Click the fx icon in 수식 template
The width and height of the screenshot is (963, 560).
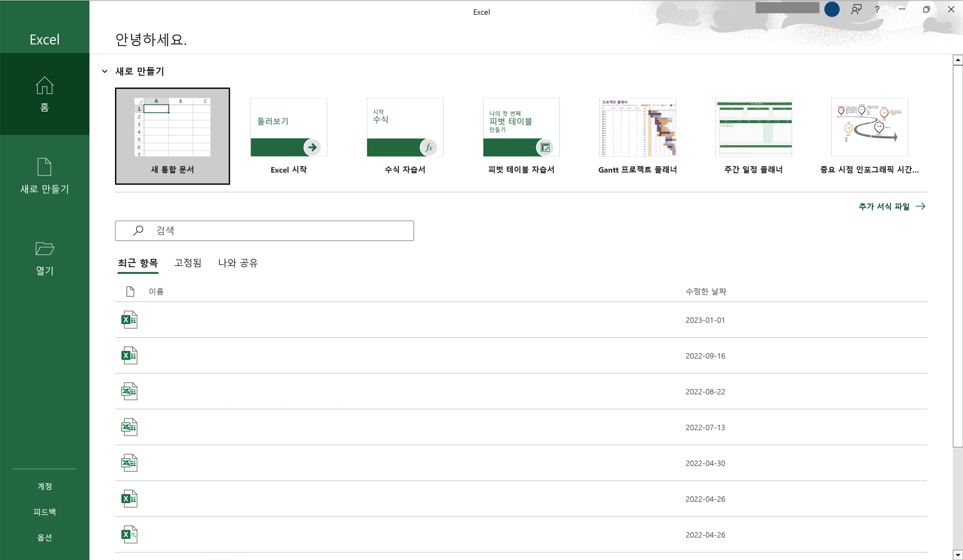(429, 148)
